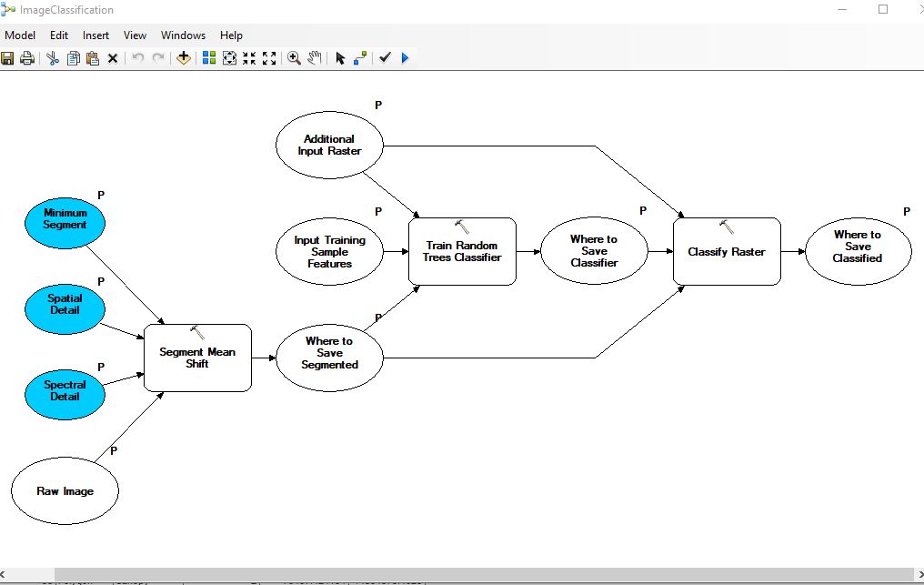This screenshot has width=924, height=585.
Task: Select the Classify Raster tool box
Action: pyautogui.click(x=727, y=252)
